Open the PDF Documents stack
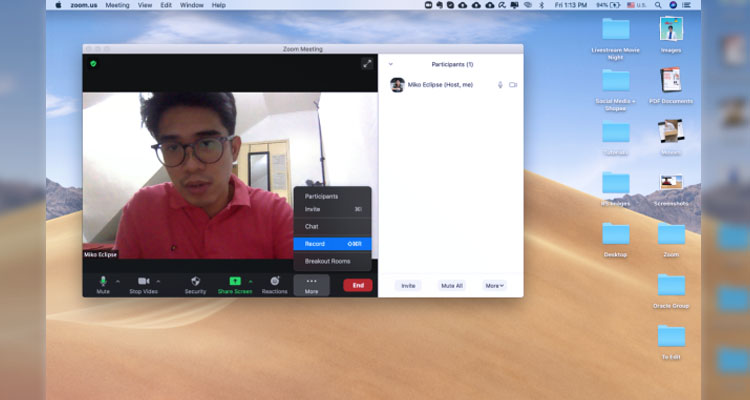 tap(671, 80)
